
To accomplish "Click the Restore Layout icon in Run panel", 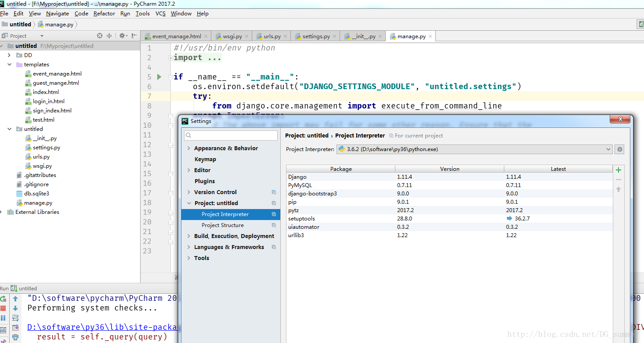I will (x=4, y=330).
